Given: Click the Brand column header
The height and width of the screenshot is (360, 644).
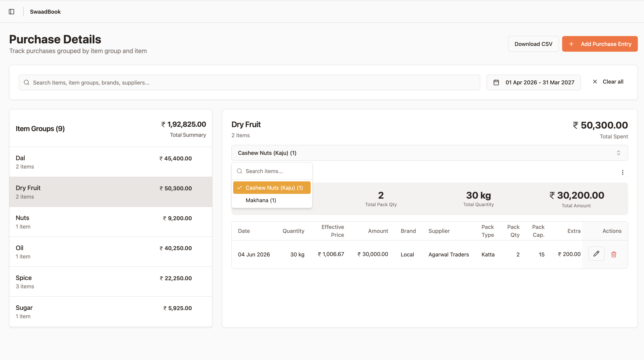Looking at the screenshot, I should click(x=408, y=231).
